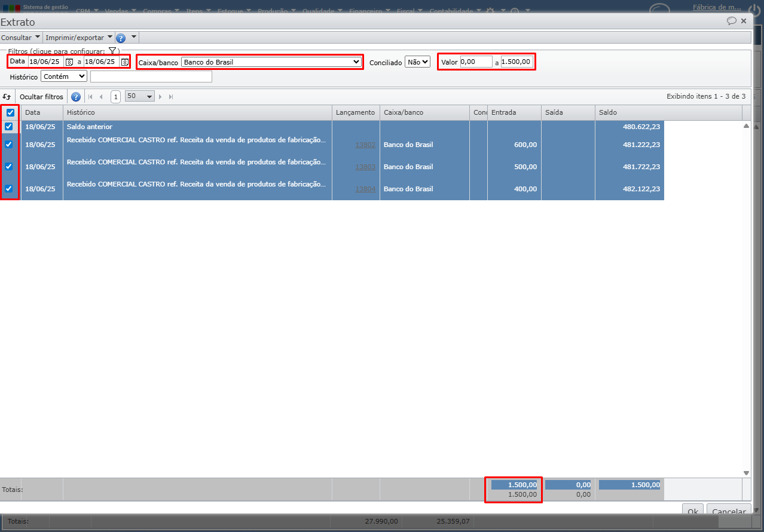Sort by the Caixa/banco column header

pyautogui.click(x=424, y=112)
